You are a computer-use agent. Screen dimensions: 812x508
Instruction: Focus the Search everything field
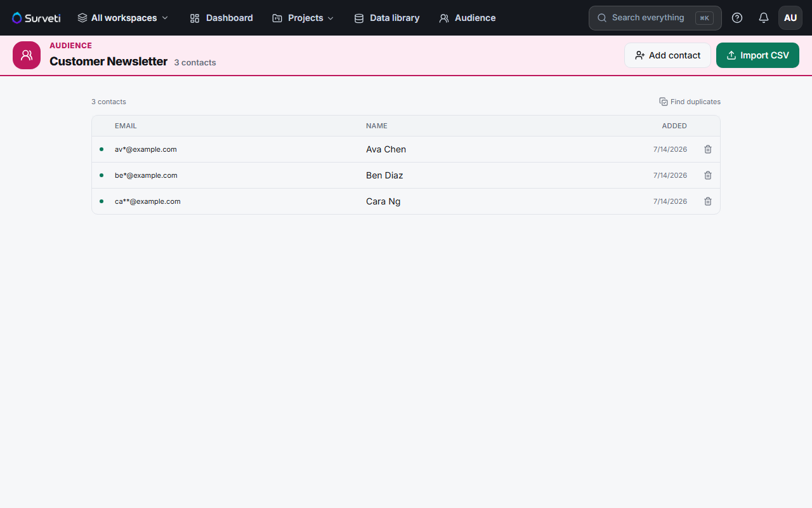pos(655,18)
